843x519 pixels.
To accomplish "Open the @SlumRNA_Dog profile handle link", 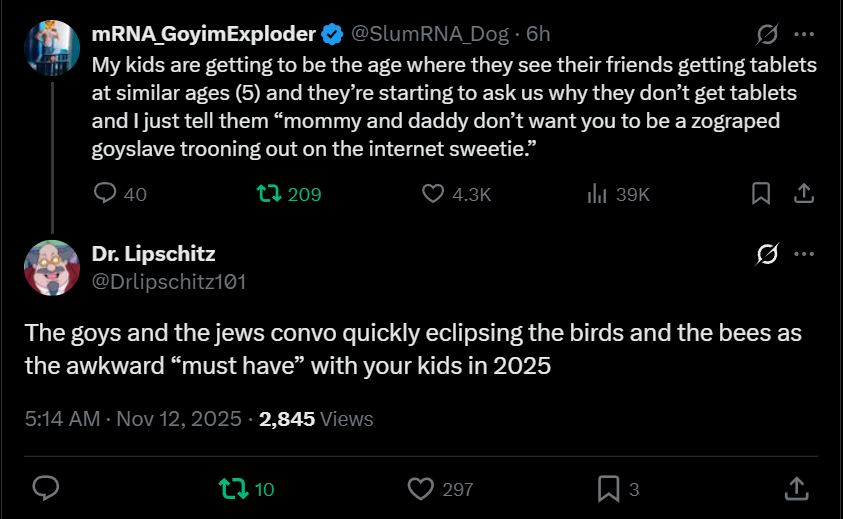I will coord(429,34).
